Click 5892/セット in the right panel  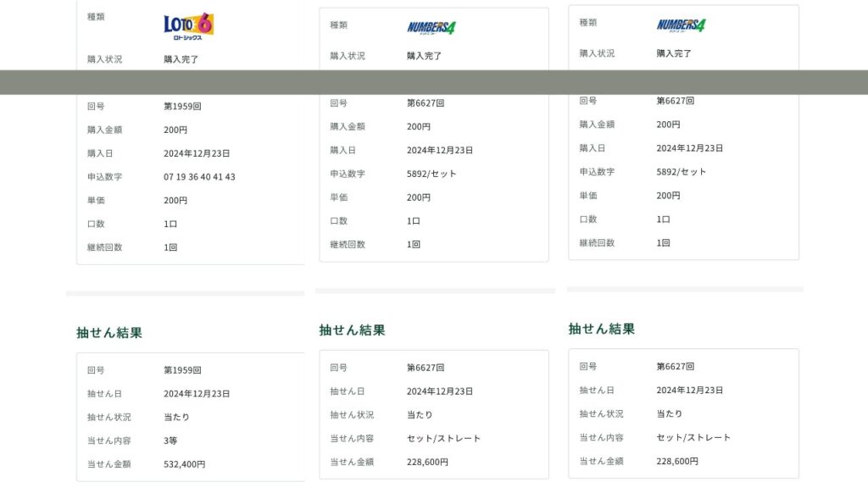(681, 171)
